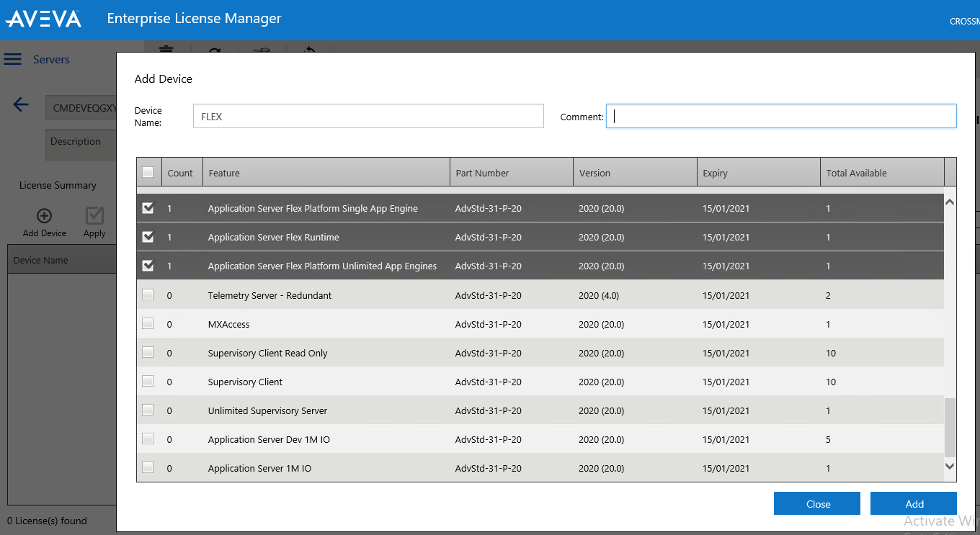980x535 pixels.
Task: Click the table scrollbar down arrow
Action: tap(950, 467)
